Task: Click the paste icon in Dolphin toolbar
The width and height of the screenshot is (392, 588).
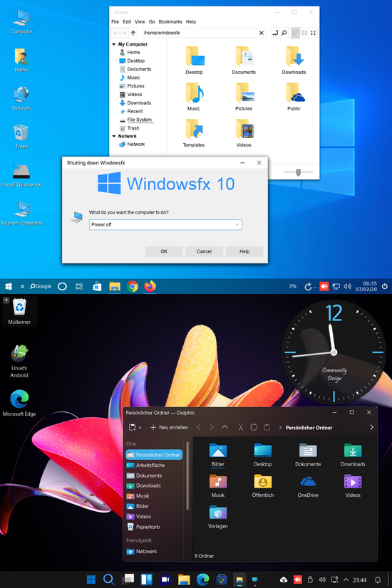Action: tap(267, 428)
